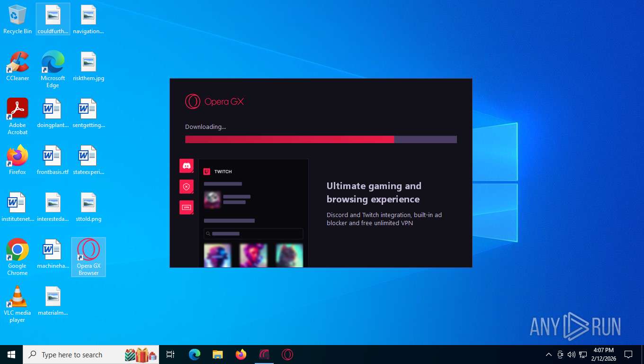Click the Opera GX download progress bar
The height and width of the screenshot is (364, 644).
[x=321, y=139]
